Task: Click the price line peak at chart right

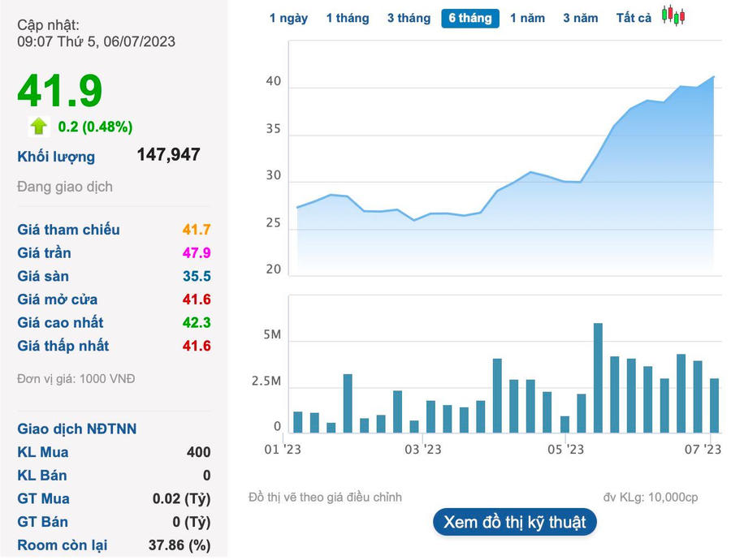Action: pos(714,77)
